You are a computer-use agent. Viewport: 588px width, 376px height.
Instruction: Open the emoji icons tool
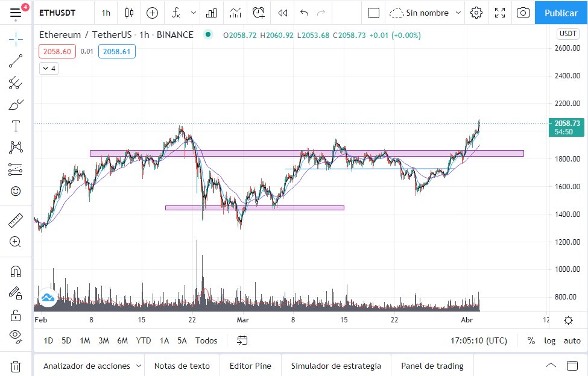(x=15, y=191)
